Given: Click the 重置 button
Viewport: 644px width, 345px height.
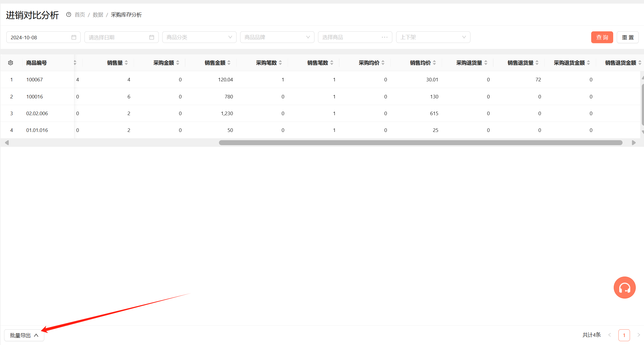Looking at the screenshot, I should point(628,37).
